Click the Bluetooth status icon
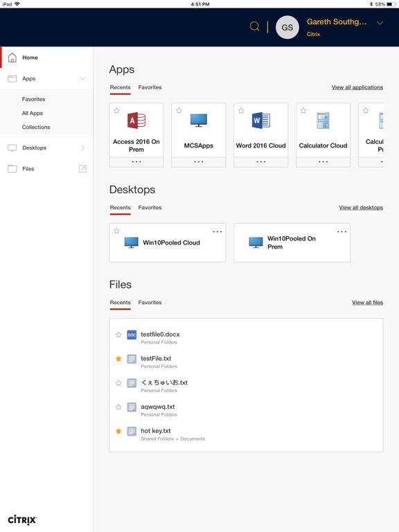 point(371,4)
